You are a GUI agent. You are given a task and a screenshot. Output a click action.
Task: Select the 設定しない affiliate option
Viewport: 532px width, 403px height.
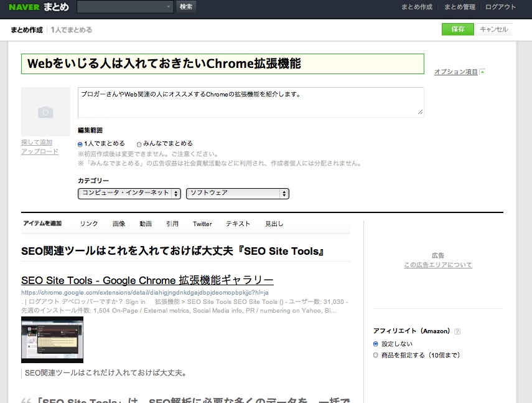pos(376,344)
